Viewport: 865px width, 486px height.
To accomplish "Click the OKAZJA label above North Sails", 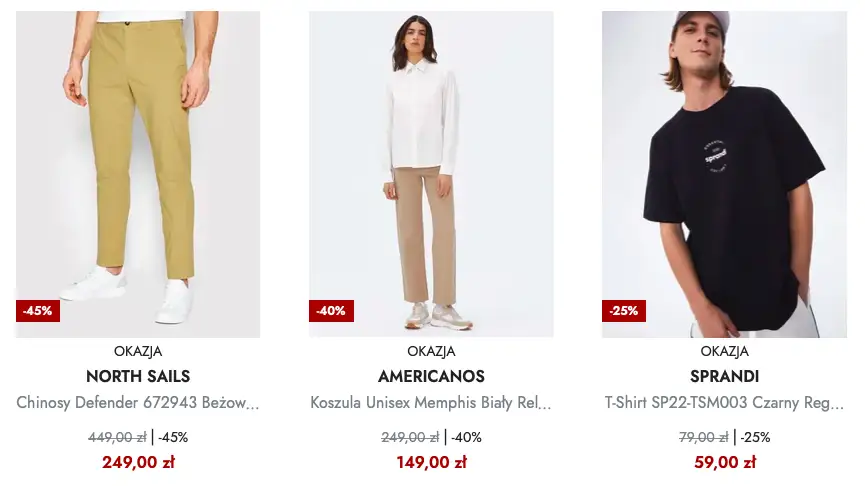I will [138, 351].
